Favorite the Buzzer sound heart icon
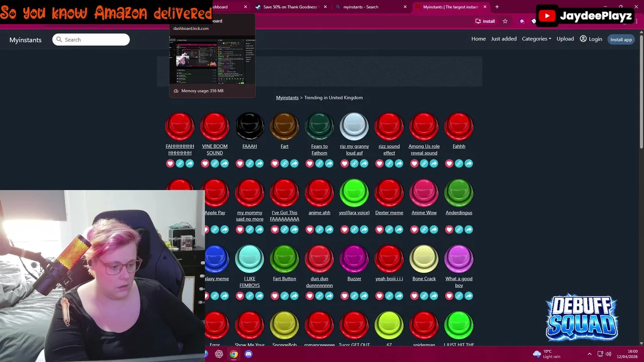 pos(345,296)
